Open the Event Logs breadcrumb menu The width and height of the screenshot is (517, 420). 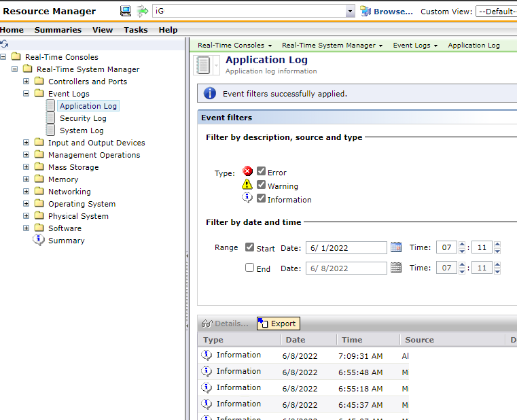click(415, 46)
